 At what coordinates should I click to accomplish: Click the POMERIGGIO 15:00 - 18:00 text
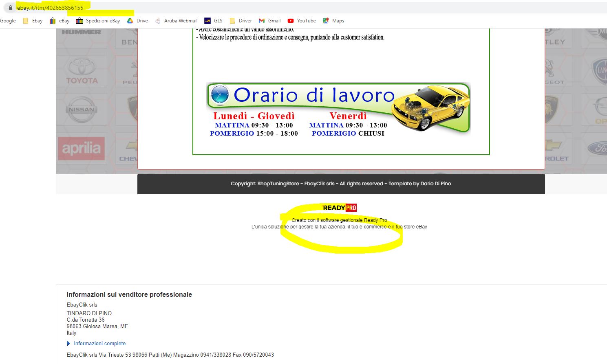point(254,134)
